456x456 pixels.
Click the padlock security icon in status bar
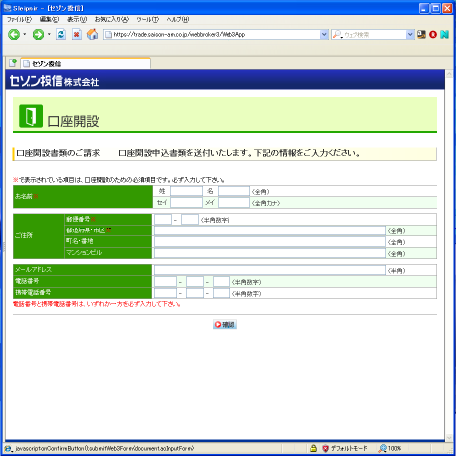[x=313, y=448]
